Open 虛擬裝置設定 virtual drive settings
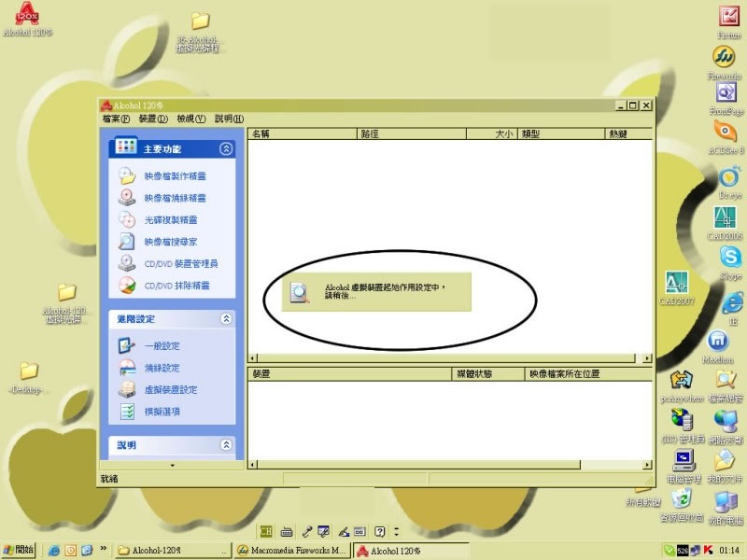 point(158,389)
